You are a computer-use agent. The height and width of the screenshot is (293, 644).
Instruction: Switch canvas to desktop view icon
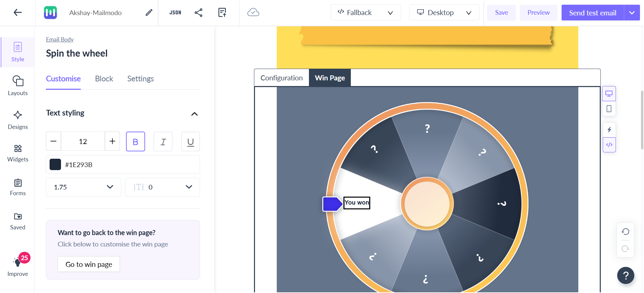coord(609,94)
